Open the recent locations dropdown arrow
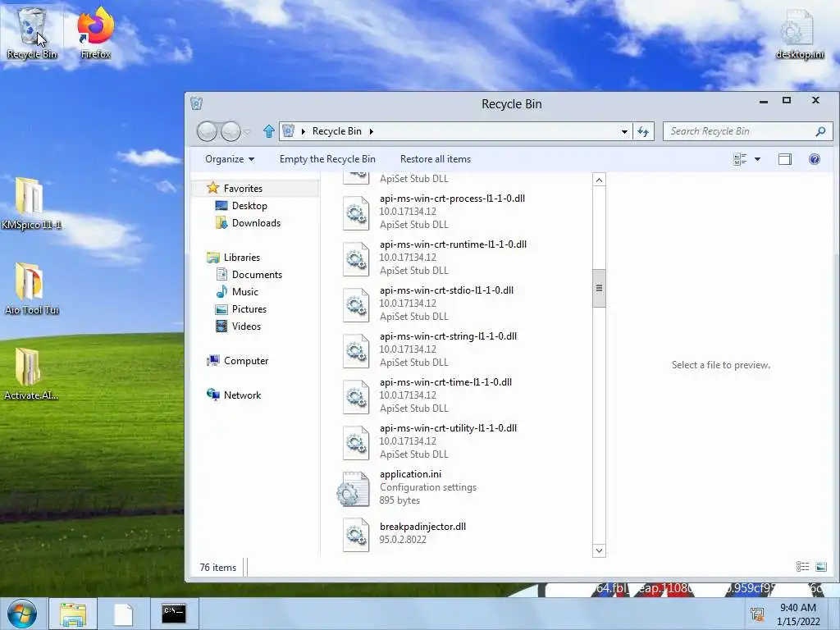 247,132
